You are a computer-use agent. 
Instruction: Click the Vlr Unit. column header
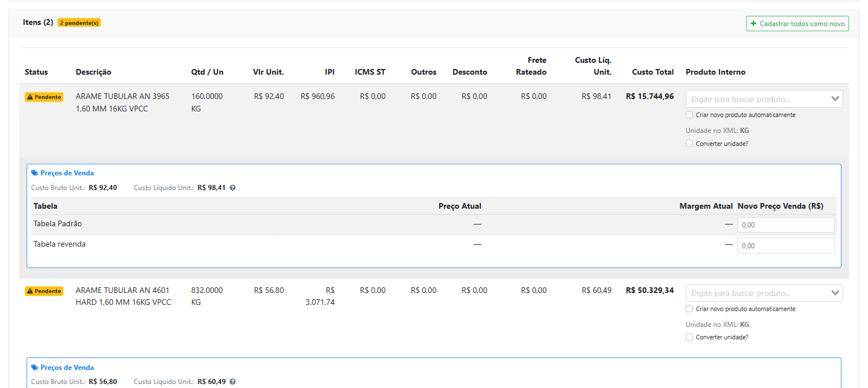pyautogui.click(x=268, y=72)
